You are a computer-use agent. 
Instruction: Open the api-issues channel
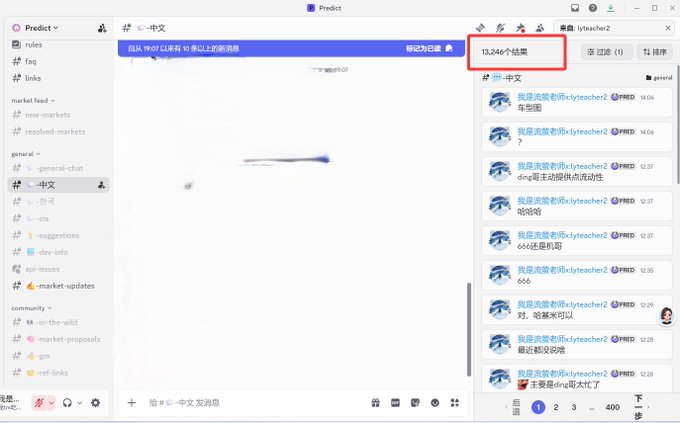click(59, 269)
